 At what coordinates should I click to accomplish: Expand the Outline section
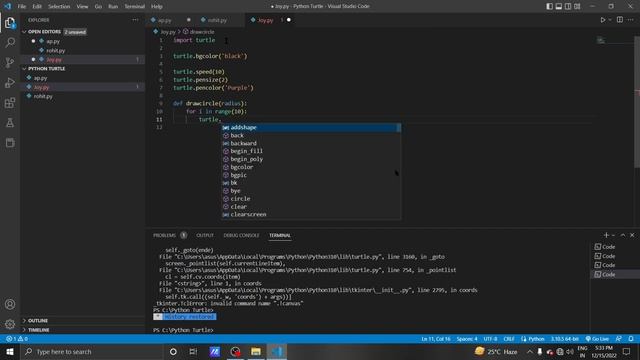(x=38, y=320)
